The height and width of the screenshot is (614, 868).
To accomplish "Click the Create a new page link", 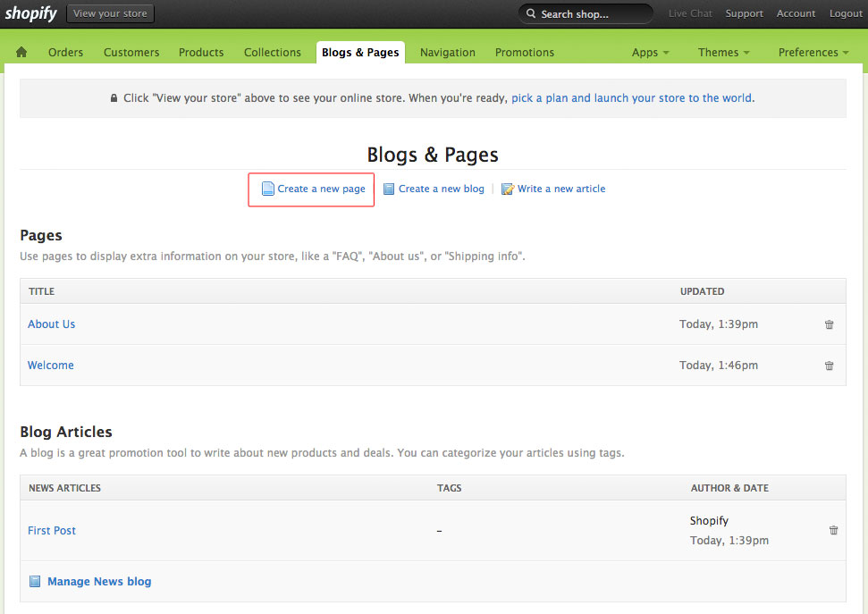I will pyautogui.click(x=321, y=189).
